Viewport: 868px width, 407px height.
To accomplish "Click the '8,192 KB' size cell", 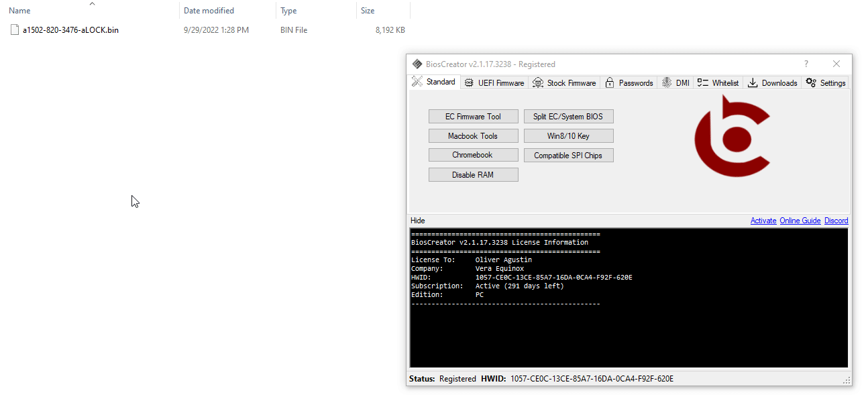I will [x=390, y=30].
